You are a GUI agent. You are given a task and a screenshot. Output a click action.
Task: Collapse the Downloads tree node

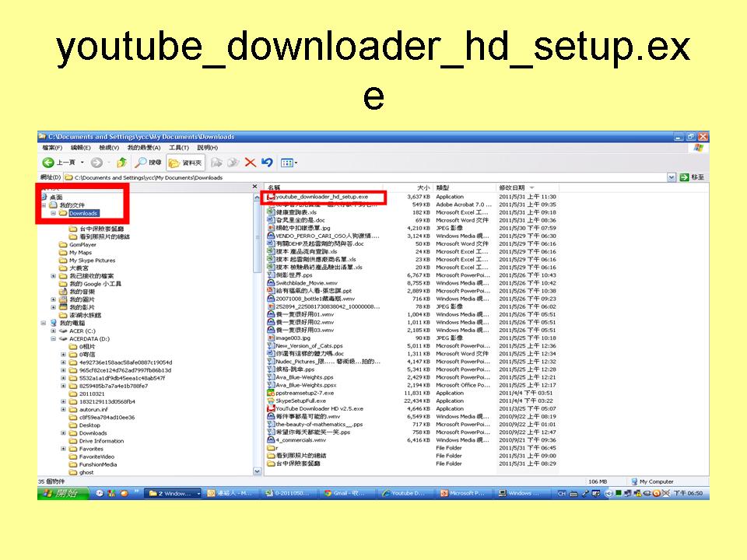[54, 213]
